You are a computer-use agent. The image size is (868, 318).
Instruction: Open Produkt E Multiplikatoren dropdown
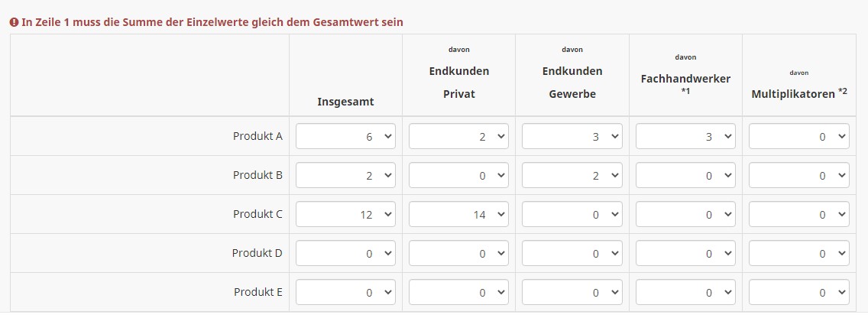(798, 292)
